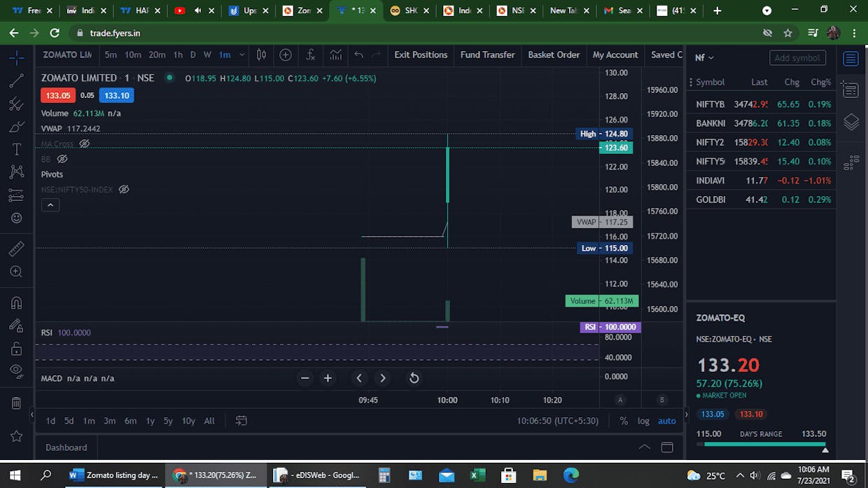The height and width of the screenshot is (488, 868).
Task: Undo the last chart action
Action: pyautogui.click(x=359, y=55)
